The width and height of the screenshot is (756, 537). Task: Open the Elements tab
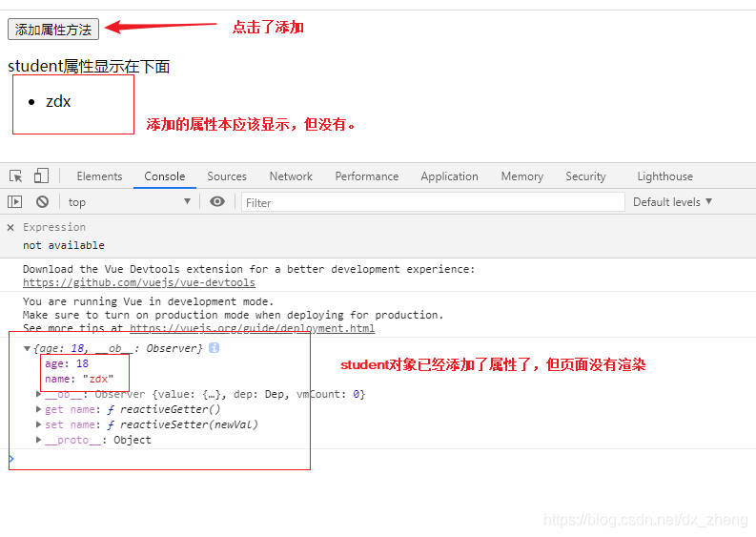tap(99, 176)
